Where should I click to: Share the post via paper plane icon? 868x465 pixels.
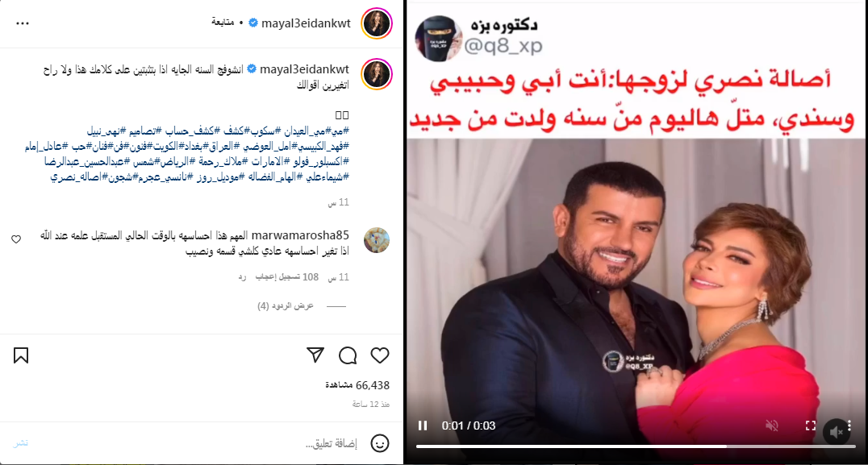(x=315, y=355)
